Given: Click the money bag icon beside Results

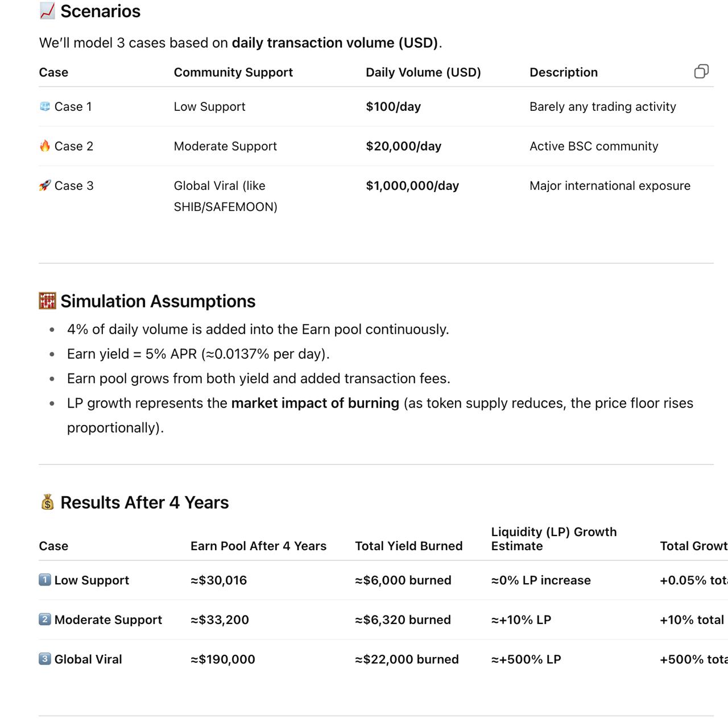Looking at the screenshot, I should tap(47, 502).
